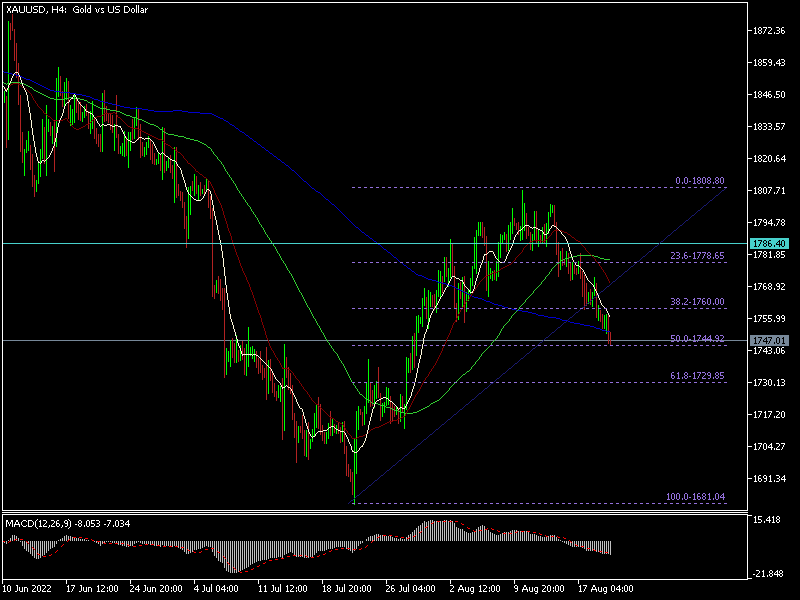Click the 24 Jun 20:00 time axis label
800x600 pixels.
[156, 588]
